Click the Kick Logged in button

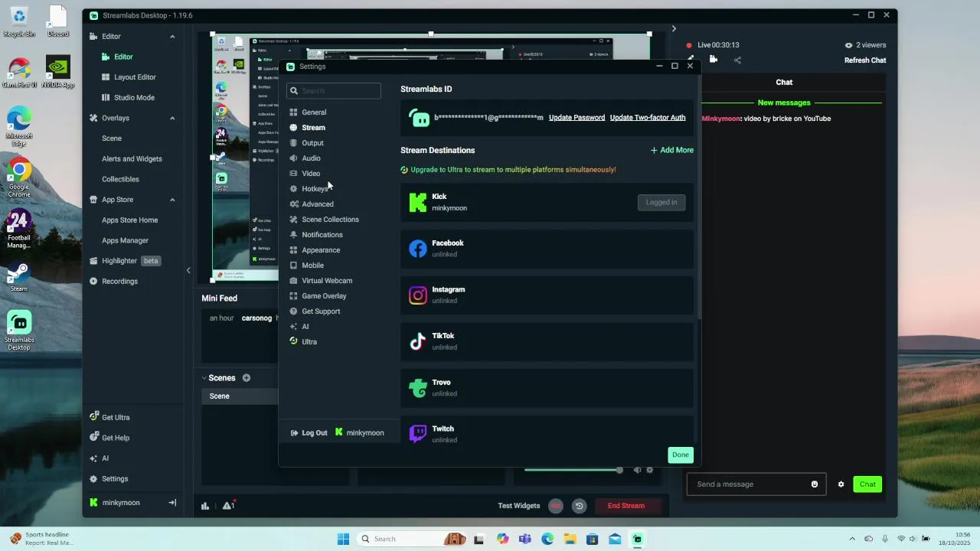coord(661,202)
